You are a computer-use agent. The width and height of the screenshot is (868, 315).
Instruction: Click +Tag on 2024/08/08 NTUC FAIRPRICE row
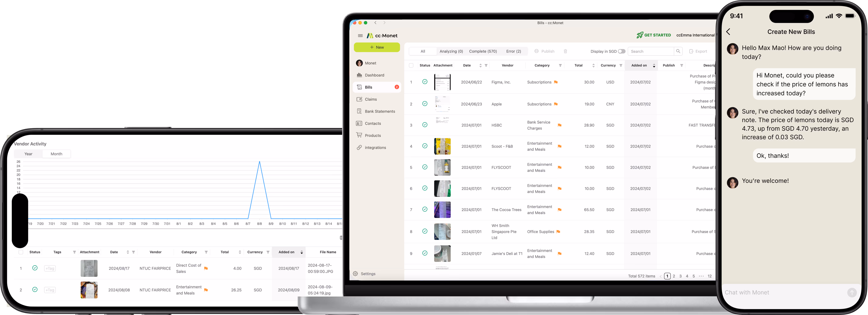click(x=50, y=290)
